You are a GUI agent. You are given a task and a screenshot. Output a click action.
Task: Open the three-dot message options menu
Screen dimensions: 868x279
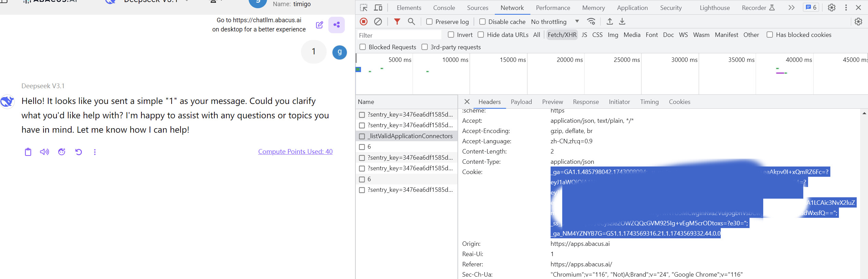(95, 152)
